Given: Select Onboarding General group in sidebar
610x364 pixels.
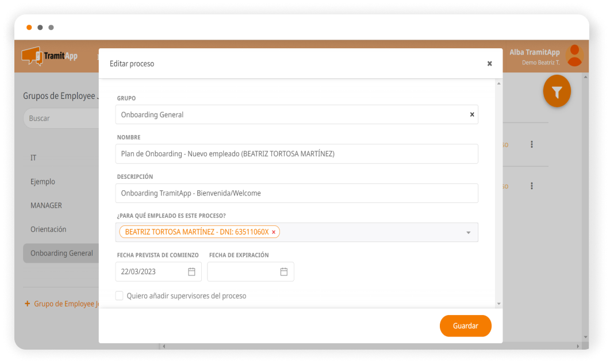Looking at the screenshot, I should pos(62,253).
